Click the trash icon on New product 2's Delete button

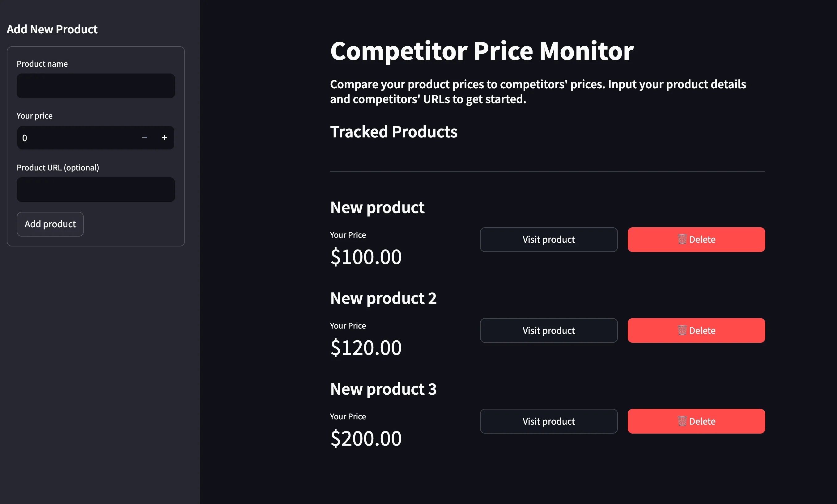point(682,330)
